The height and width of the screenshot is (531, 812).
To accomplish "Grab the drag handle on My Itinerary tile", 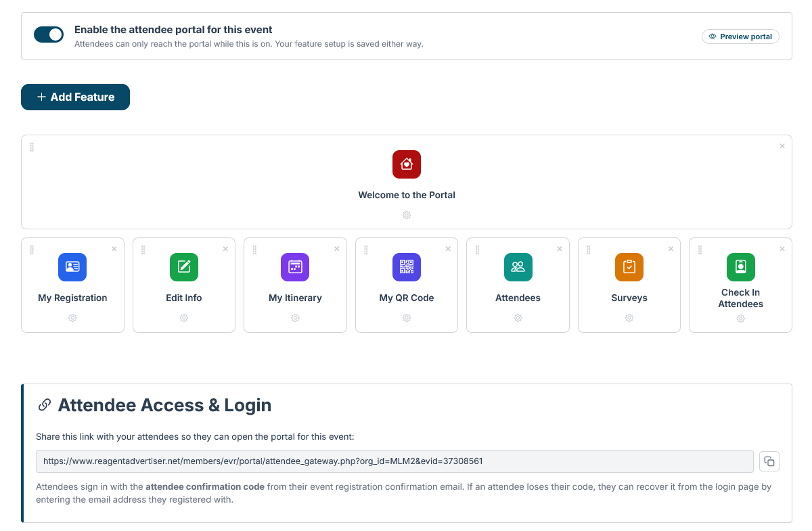I will click(254, 250).
